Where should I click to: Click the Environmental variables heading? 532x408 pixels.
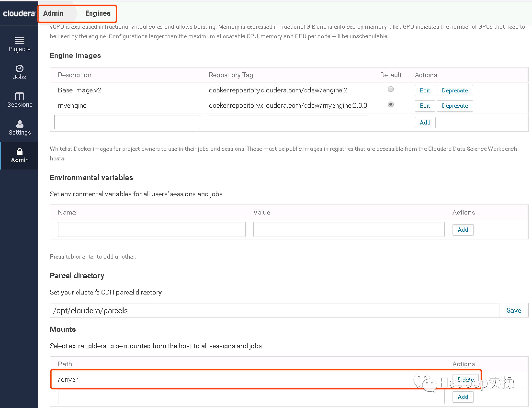tap(91, 177)
